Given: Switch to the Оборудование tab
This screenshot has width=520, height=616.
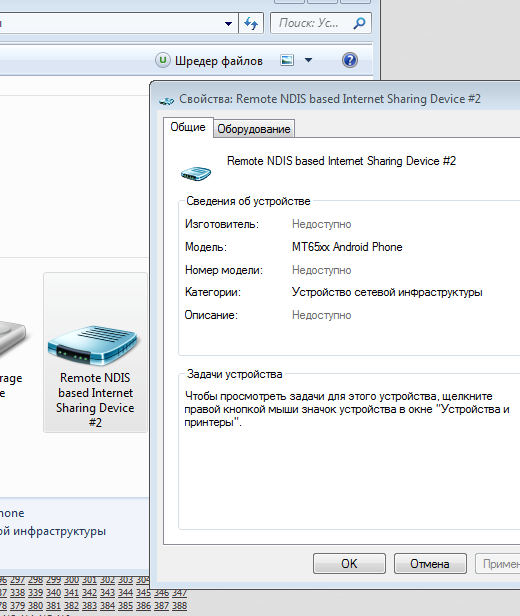Looking at the screenshot, I should tap(254, 129).
